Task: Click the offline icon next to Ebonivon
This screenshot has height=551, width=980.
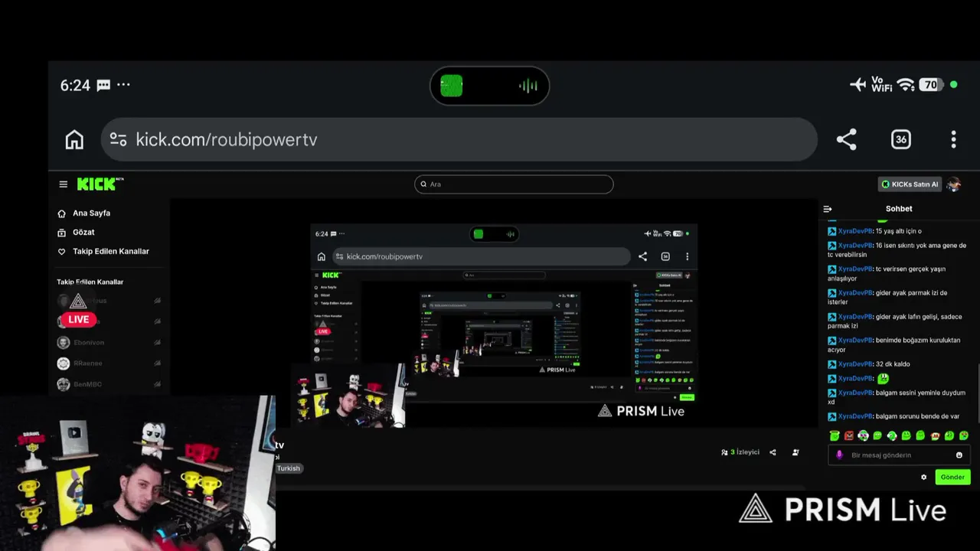Action: (x=157, y=342)
